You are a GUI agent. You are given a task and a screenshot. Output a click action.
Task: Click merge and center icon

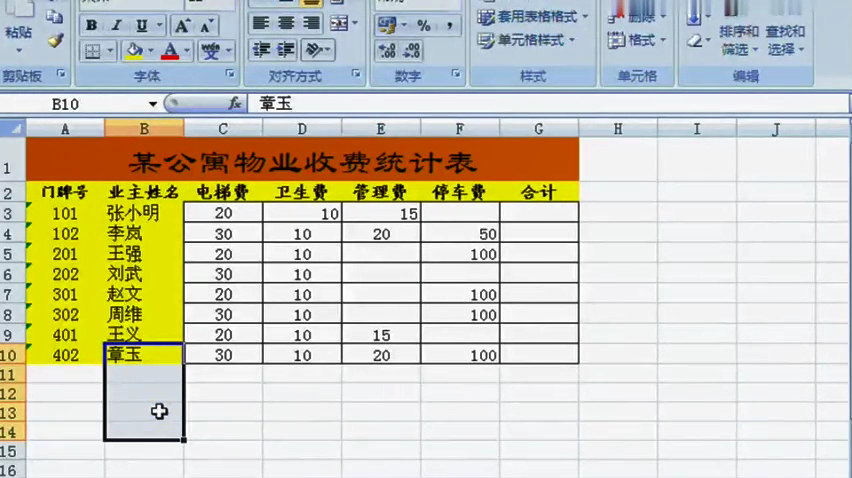pyautogui.click(x=339, y=23)
